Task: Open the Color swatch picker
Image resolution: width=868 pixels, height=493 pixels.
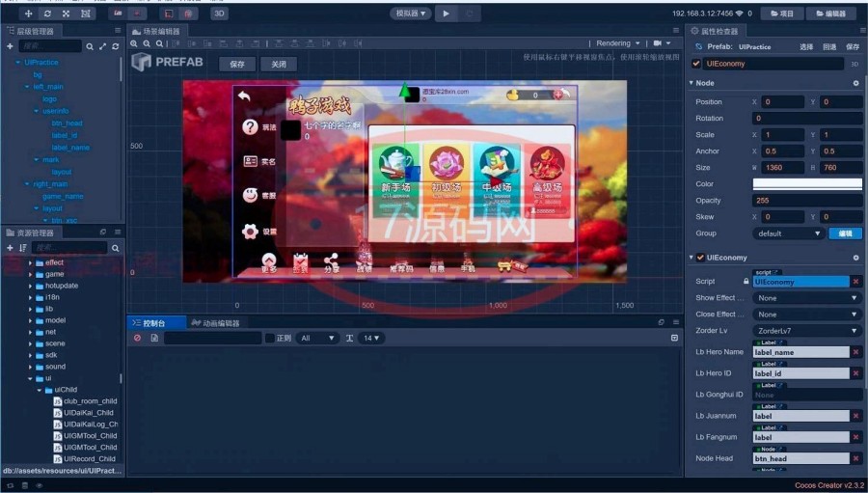Action: (x=807, y=184)
